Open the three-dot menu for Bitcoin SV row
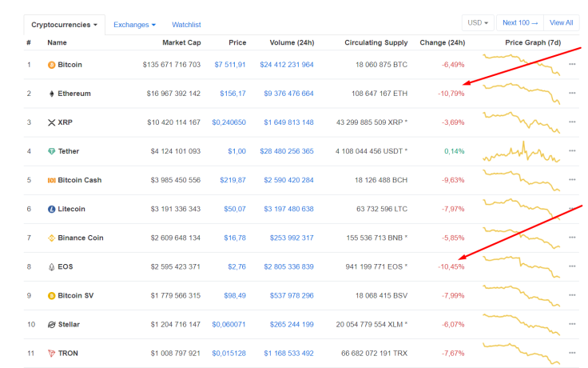 [x=572, y=295]
